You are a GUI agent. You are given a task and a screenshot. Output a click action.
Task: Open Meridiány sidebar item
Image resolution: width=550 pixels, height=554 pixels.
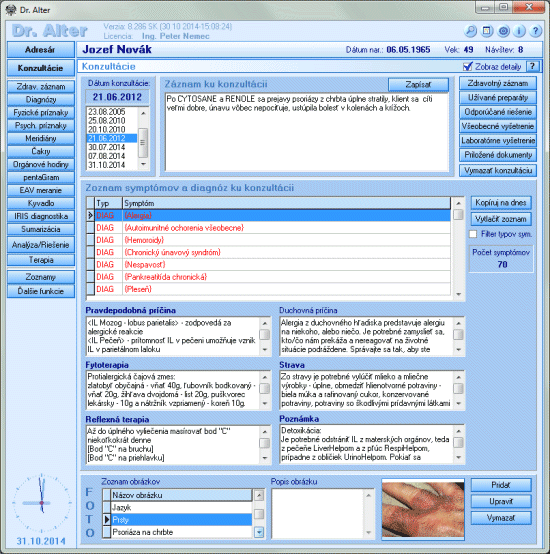point(41,138)
